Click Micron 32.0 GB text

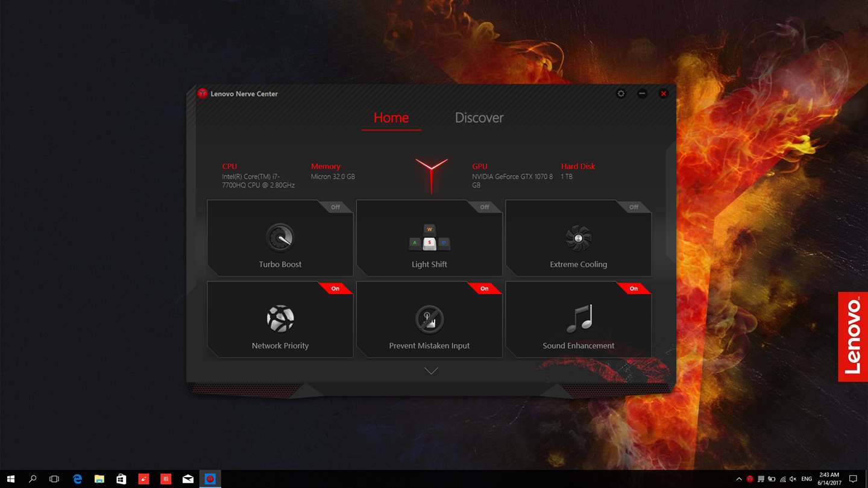333,177
